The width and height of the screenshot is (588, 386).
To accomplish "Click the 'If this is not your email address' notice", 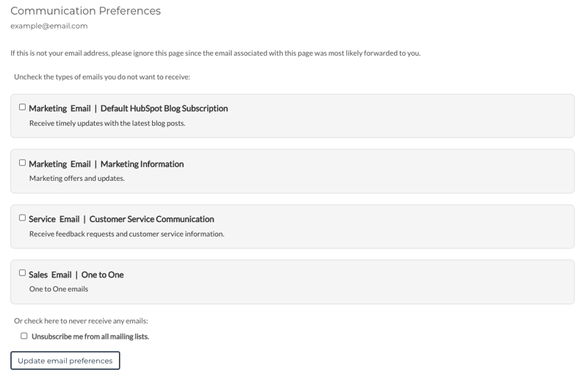I will pos(215,53).
